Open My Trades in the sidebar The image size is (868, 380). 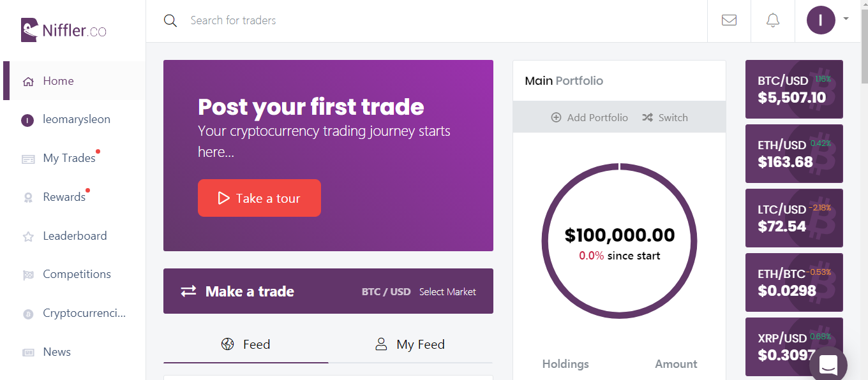coord(69,158)
